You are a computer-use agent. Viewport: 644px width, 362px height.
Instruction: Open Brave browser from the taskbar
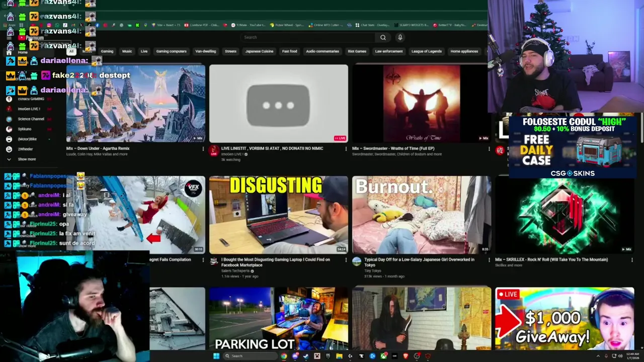coord(406,356)
